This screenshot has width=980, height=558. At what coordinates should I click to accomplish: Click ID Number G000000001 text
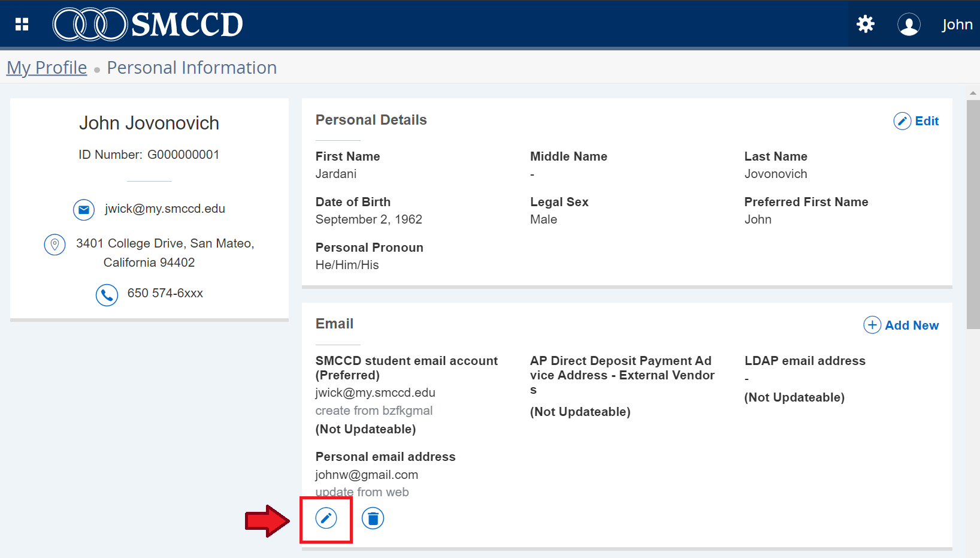pyautogui.click(x=149, y=155)
